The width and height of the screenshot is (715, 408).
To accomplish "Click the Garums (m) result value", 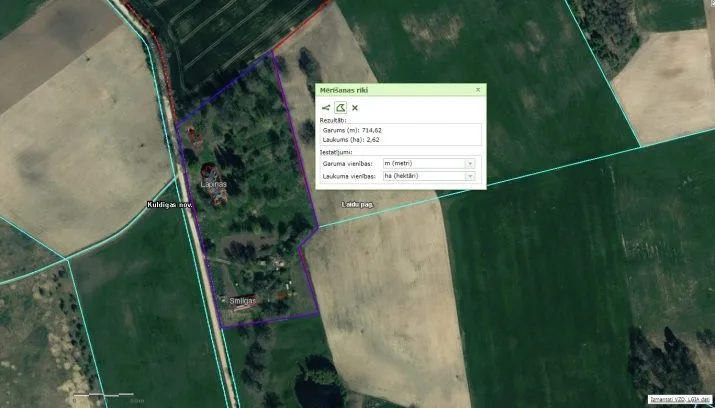I will point(372,131).
